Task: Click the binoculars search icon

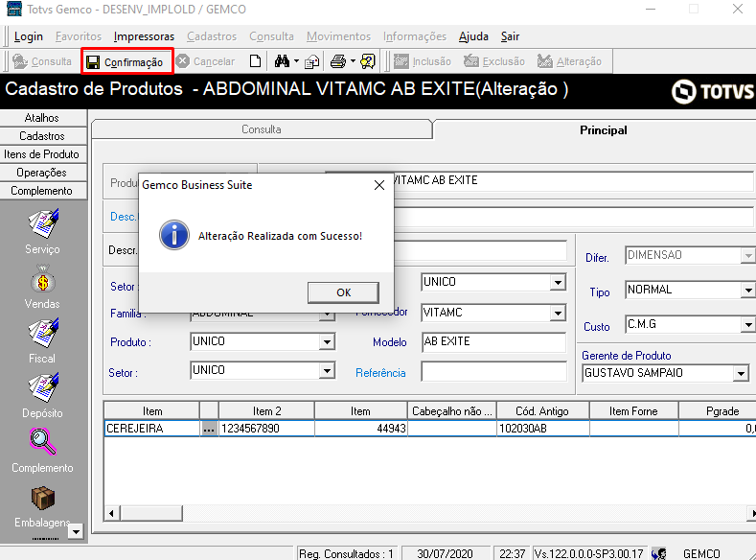Action: [282, 61]
